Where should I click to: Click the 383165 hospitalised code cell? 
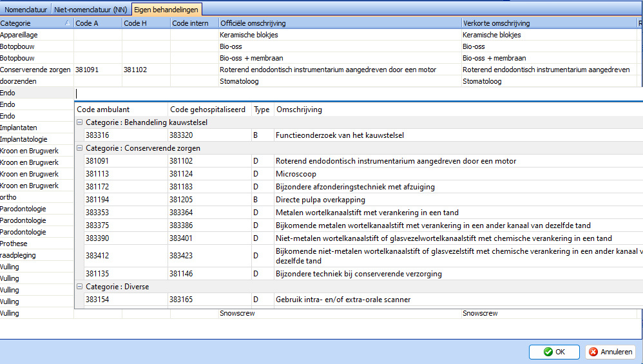click(x=209, y=300)
